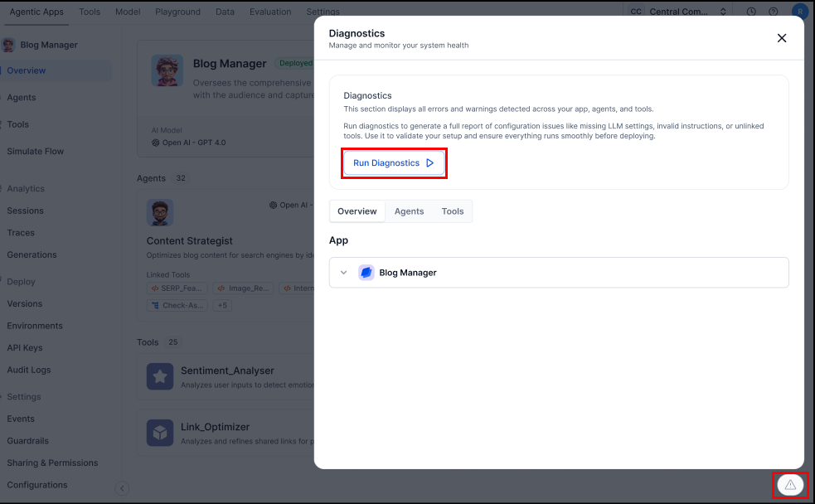The height and width of the screenshot is (504, 815).
Task: Click the R profile avatar icon
Action: 798,11
